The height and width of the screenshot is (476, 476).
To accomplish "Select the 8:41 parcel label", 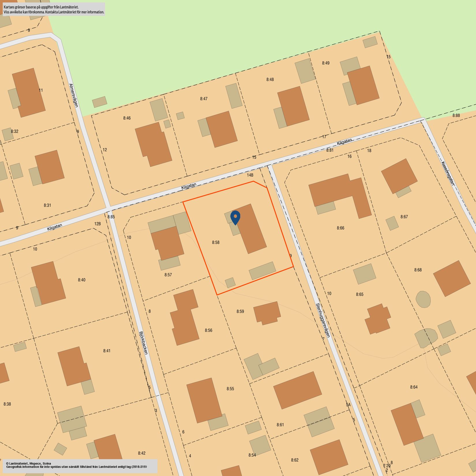I will [107, 351].
